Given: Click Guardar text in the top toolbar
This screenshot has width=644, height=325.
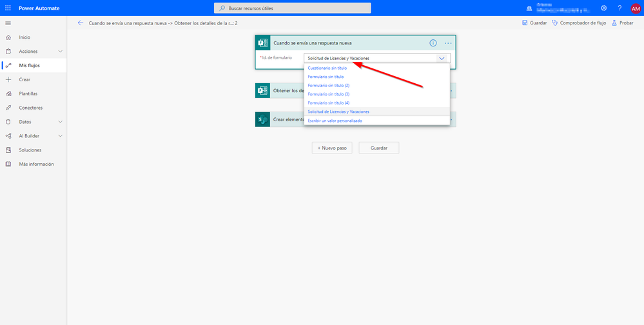Looking at the screenshot, I should (x=538, y=23).
